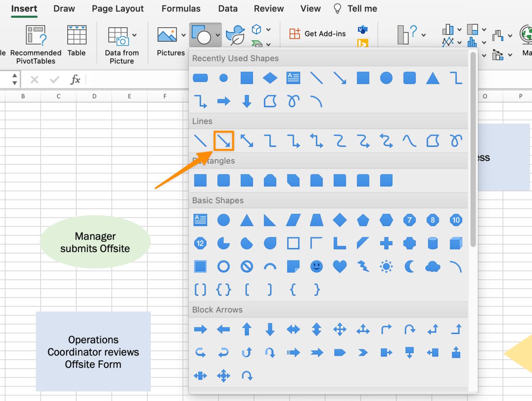Open the Shapes dropdown arrow
The height and width of the screenshot is (401, 532).
(x=218, y=35)
